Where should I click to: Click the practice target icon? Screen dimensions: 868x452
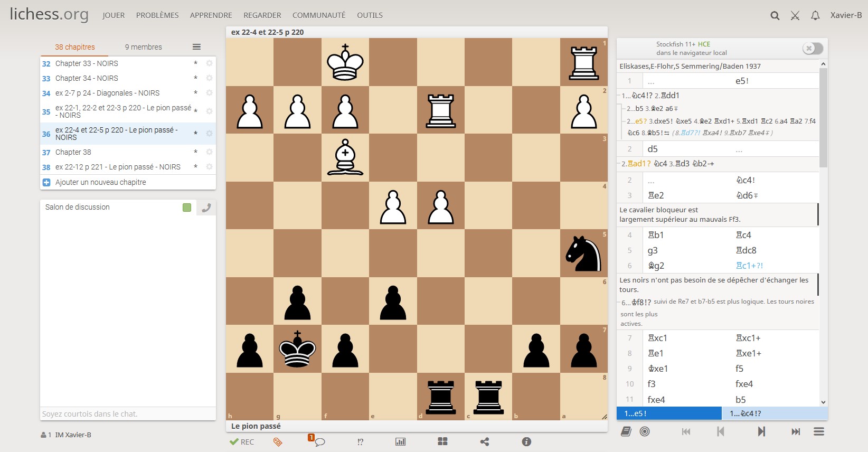645,431
